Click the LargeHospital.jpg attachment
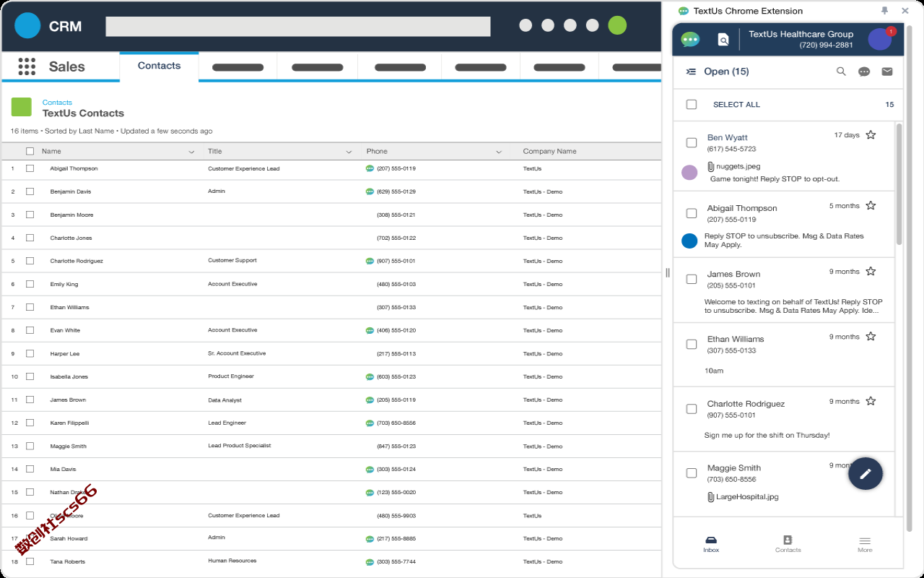Screen dimensions: 924x578 pos(743,496)
